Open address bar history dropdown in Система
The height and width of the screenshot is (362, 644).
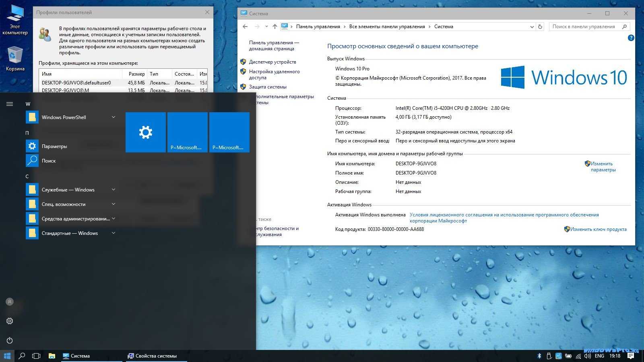pos(532,27)
